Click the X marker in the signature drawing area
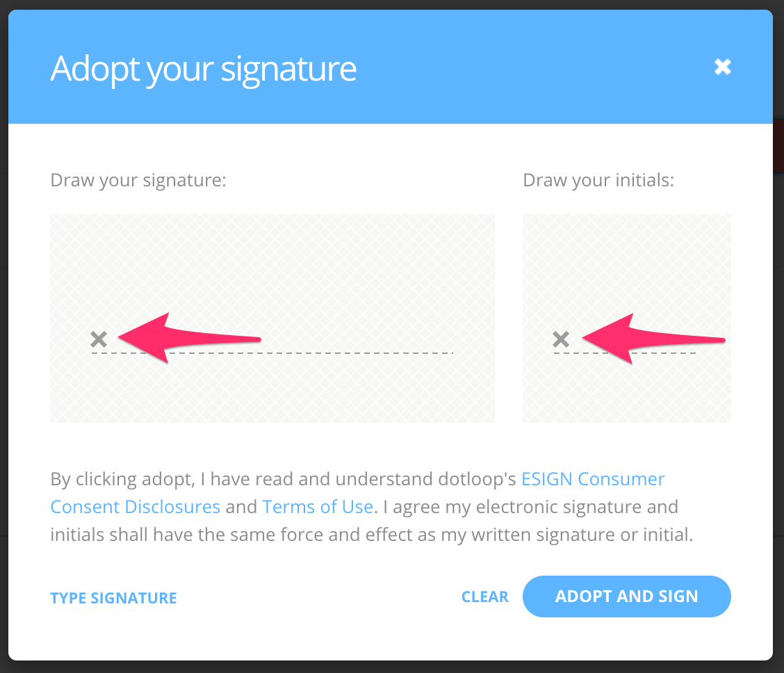Screen dimensions: 784x673 [98, 339]
